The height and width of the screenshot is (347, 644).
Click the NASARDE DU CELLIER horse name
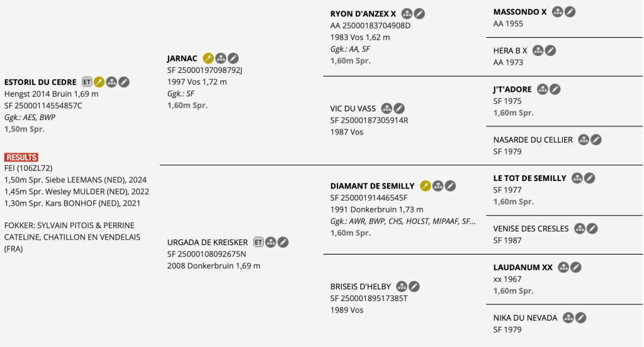click(x=533, y=140)
